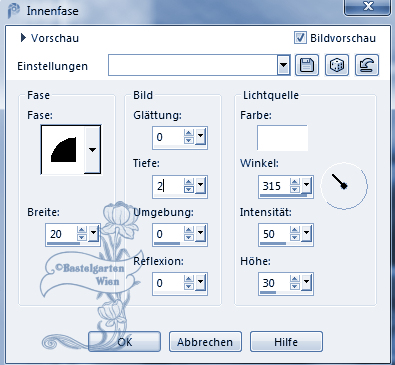Screen dimensions: 395x365
Task: Open the Intensität slider dropdown arrow
Action: coord(306,233)
